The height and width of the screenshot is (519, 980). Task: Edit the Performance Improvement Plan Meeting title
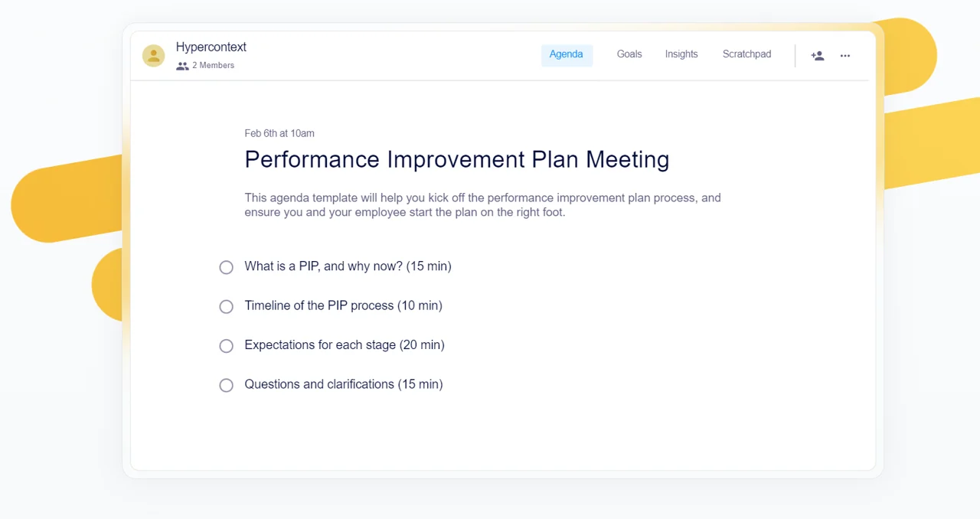click(x=457, y=159)
